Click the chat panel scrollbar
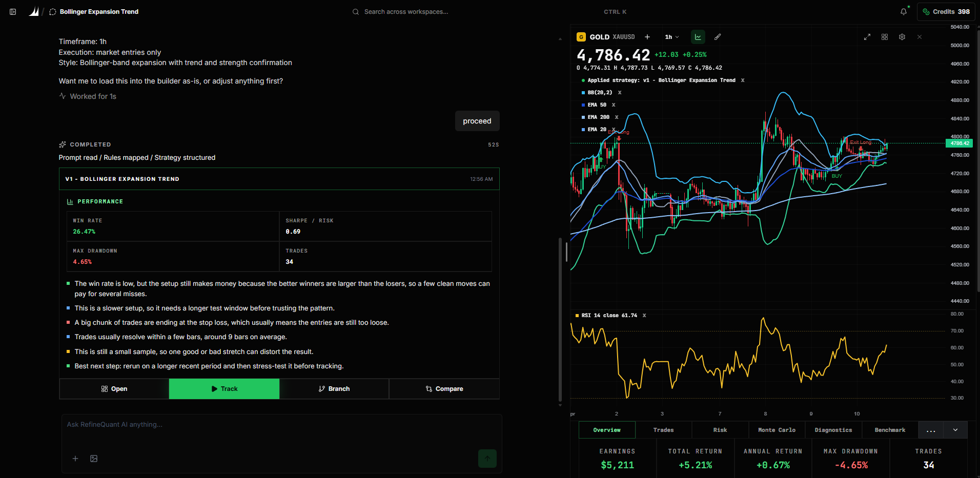 click(x=560, y=320)
